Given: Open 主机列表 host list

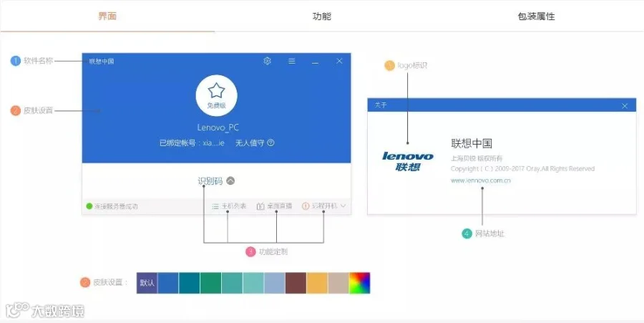Looking at the screenshot, I should point(229,206).
